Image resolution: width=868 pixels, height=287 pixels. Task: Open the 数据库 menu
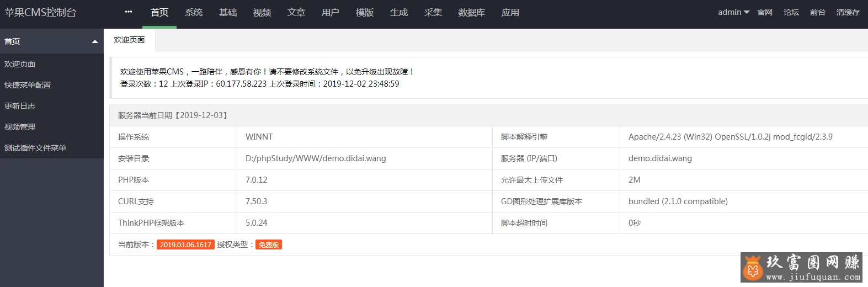point(472,12)
